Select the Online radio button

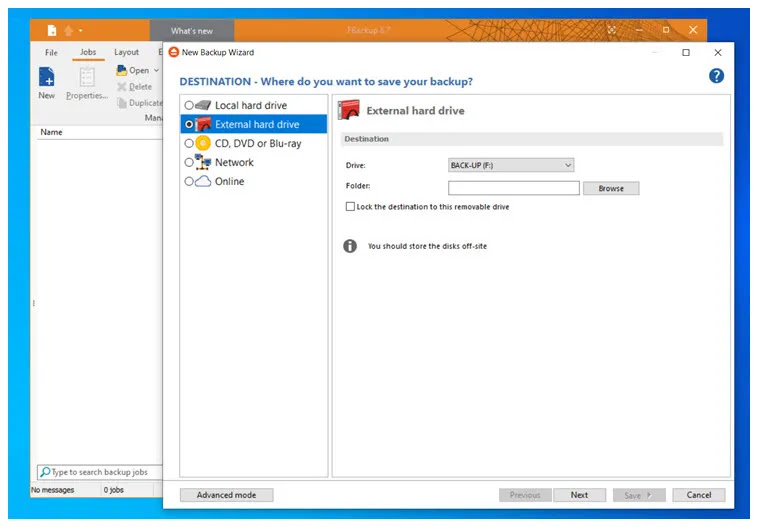click(189, 181)
